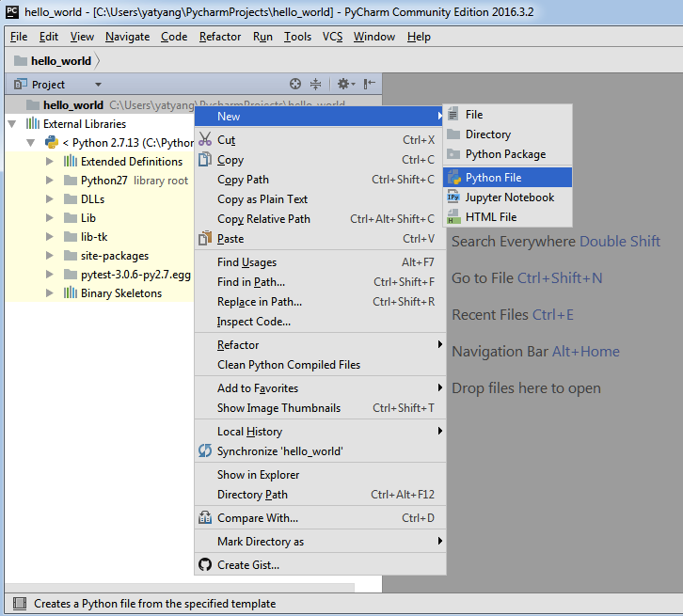Image resolution: width=683 pixels, height=616 pixels.
Task: Click the scroll-from-source target icon
Action: point(295,84)
